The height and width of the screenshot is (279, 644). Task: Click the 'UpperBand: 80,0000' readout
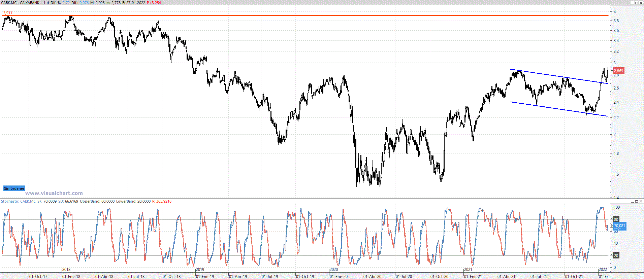97,201
